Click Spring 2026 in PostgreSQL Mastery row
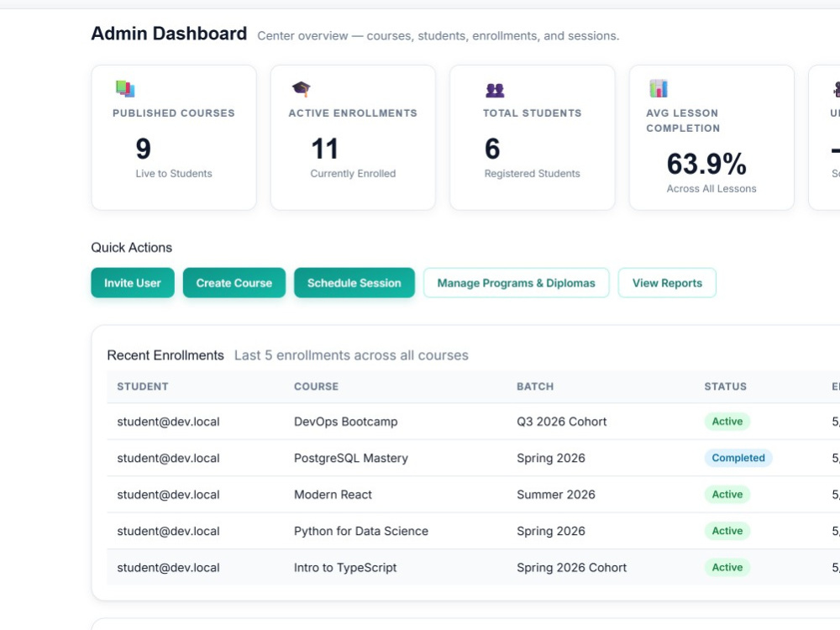Viewport: 840px width, 630px height. click(x=551, y=458)
